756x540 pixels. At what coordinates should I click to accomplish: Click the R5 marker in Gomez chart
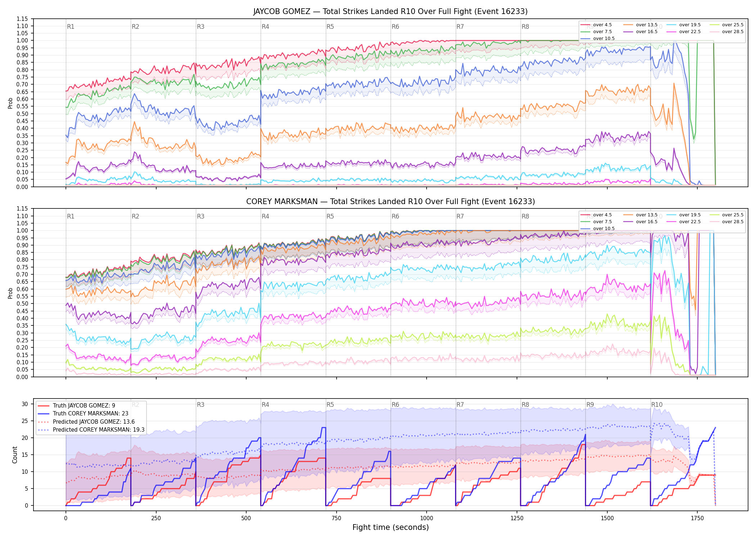[330, 27]
